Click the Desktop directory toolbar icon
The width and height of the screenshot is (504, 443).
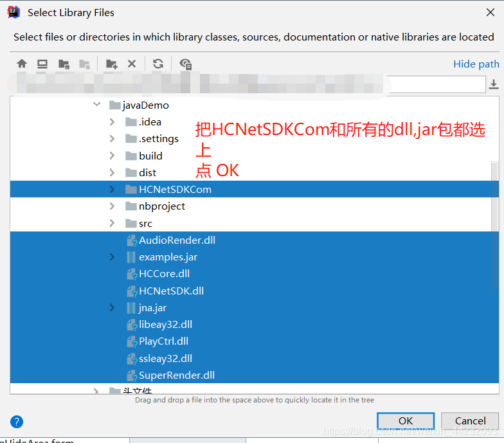click(x=42, y=64)
